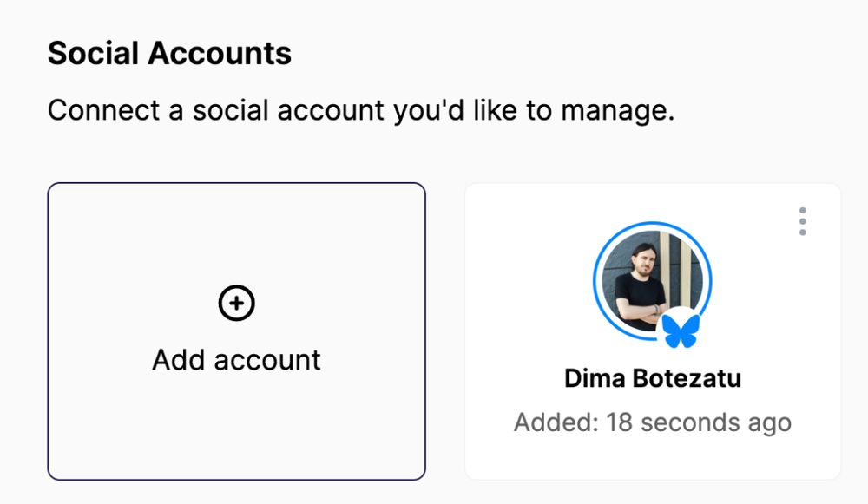The height and width of the screenshot is (504, 868).
Task: Open the three-dot menu on Dima's card
Action: click(802, 221)
